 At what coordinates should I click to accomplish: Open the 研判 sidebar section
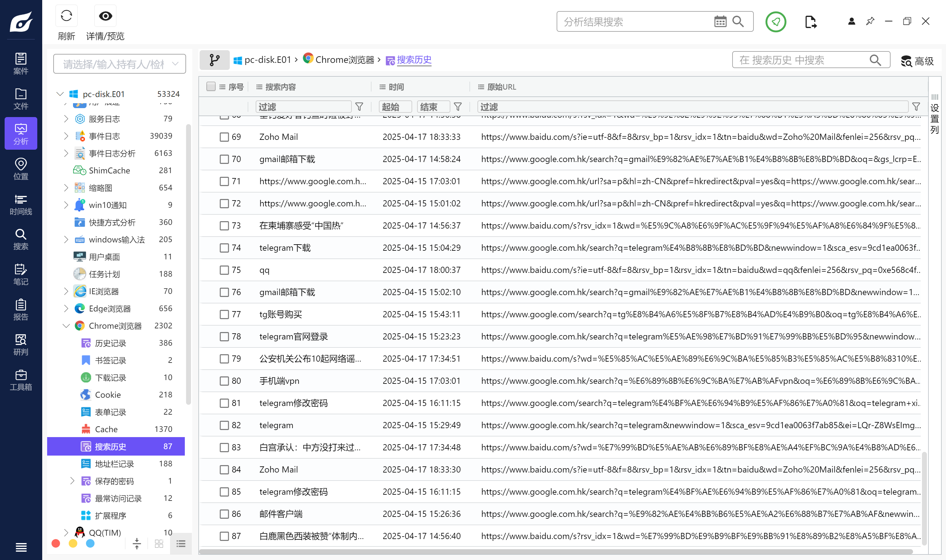(x=21, y=344)
